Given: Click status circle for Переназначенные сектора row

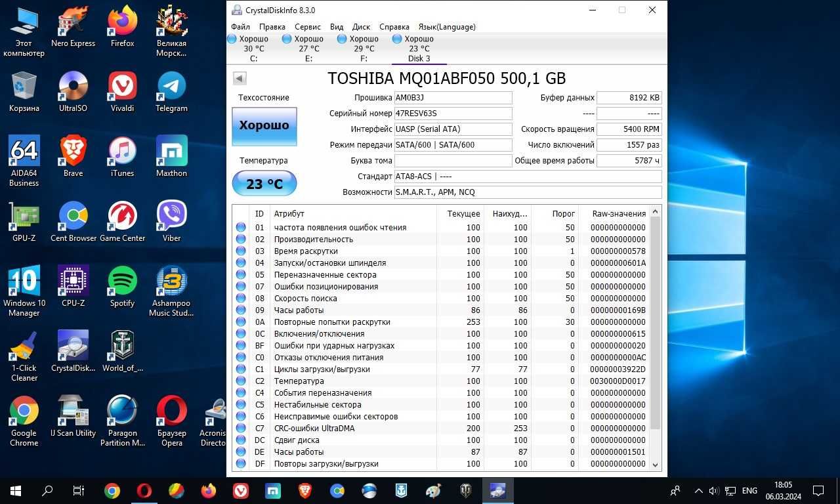Looking at the screenshot, I should [x=241, y=275].
